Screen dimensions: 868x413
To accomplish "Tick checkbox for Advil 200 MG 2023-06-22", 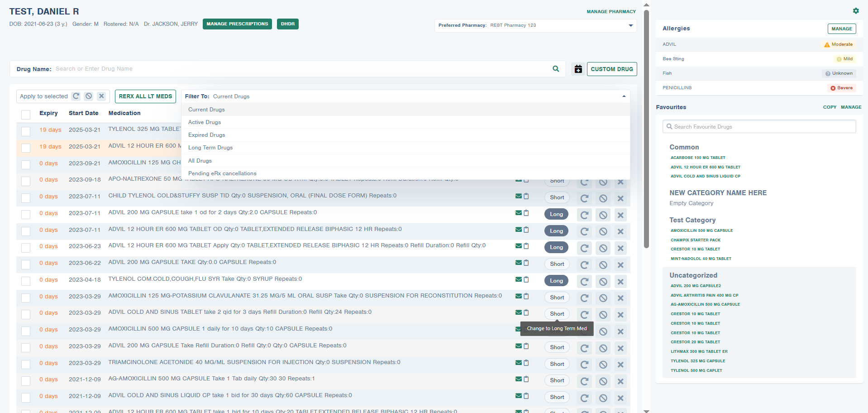I will point(26,264).
